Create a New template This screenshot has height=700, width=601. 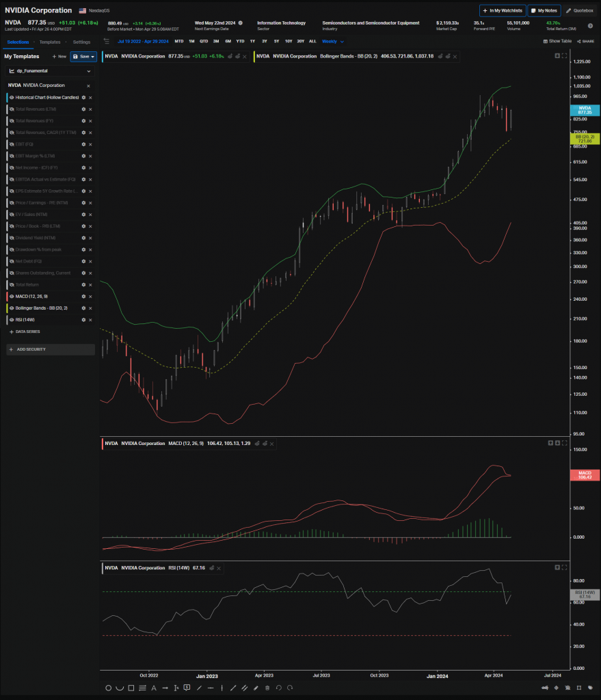pos(59,57)
